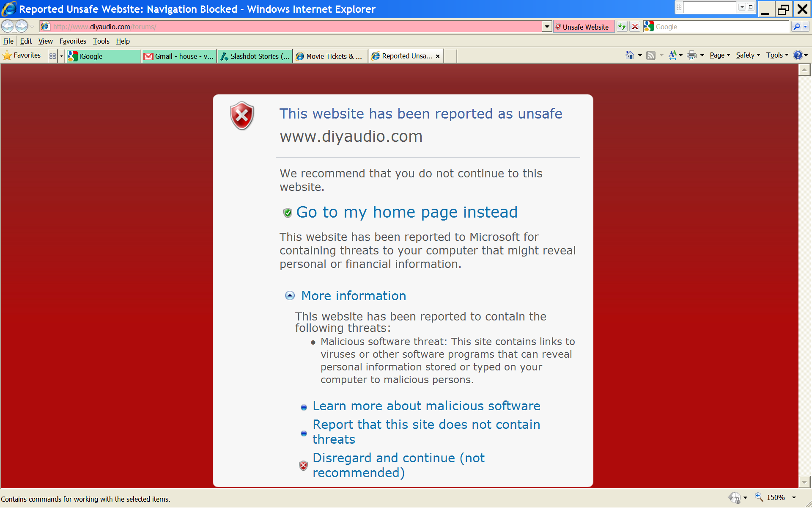Viewport: 812px width, 508px height.
Task: Click the Favorites star button
Action: [22, 55]
